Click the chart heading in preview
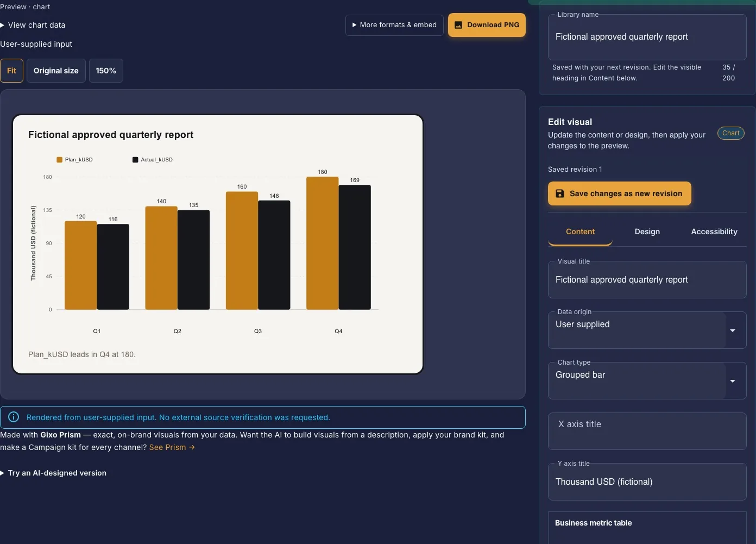 111,135
